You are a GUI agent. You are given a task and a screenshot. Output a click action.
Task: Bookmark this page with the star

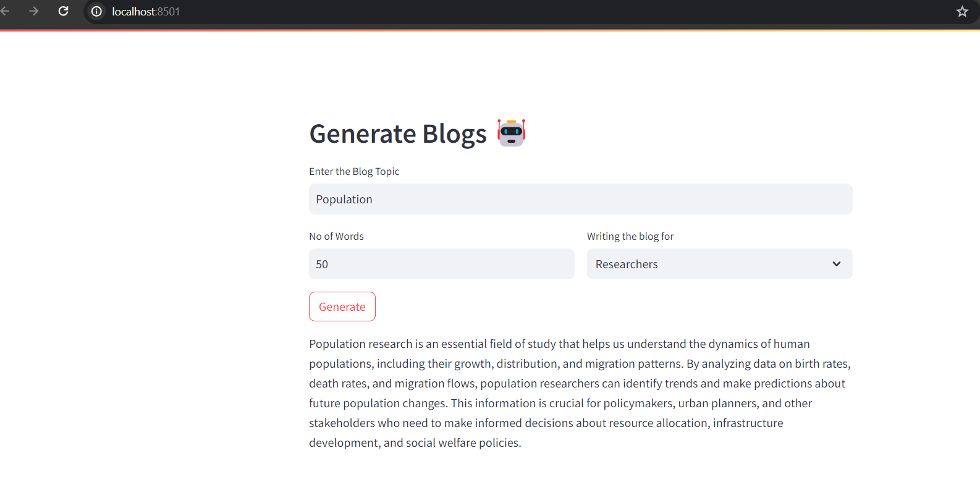pos(962,11)
